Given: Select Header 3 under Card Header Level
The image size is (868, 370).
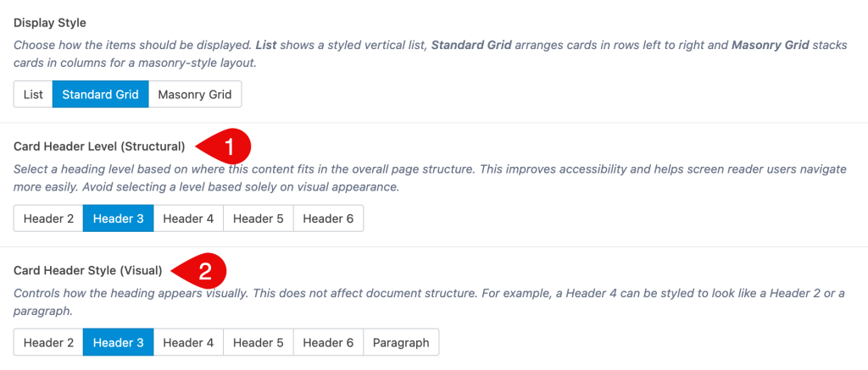Looking at the screenshot, I should tap(118, 218).
